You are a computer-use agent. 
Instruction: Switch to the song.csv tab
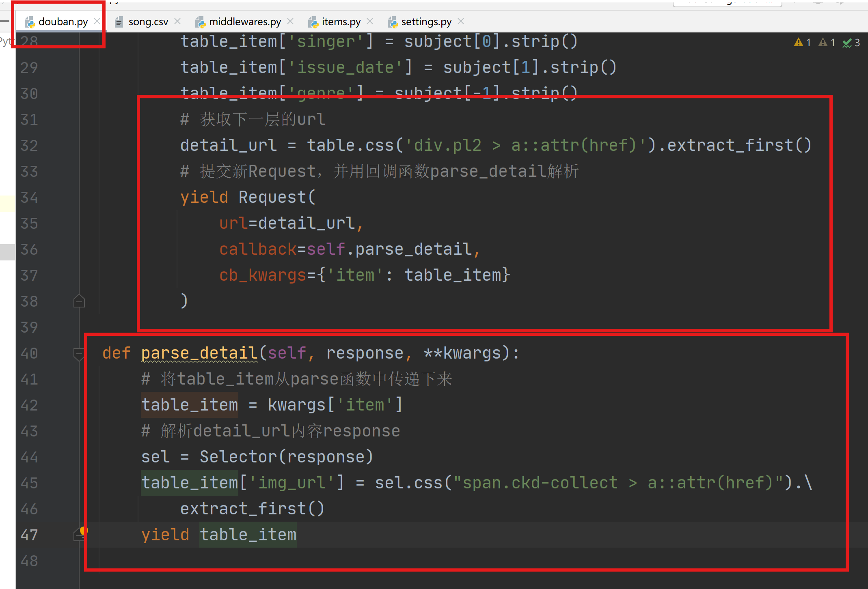pos(148,22)
